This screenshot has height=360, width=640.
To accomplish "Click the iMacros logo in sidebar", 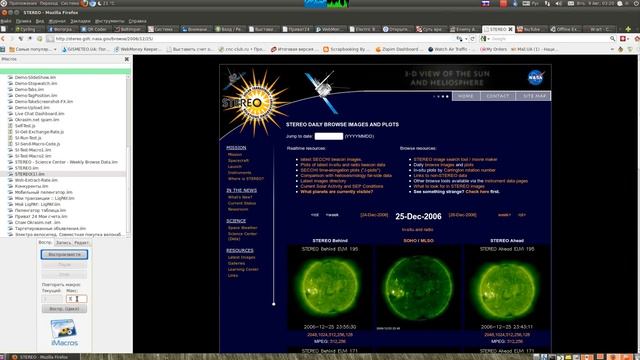I will coord(64,333).
